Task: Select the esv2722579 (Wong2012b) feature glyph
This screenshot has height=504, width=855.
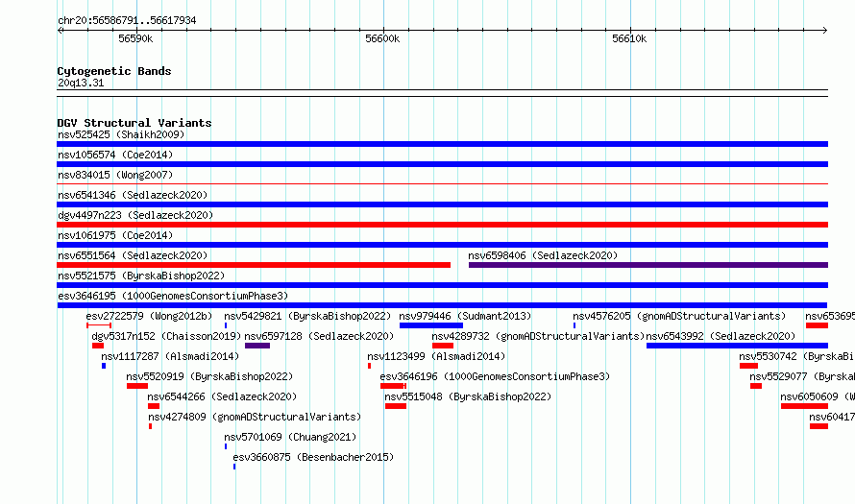Action: click(99, 325)
